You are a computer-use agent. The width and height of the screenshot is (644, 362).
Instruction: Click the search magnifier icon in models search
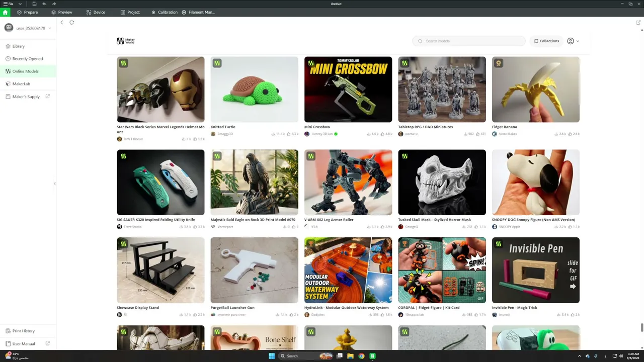pos(420,41)
